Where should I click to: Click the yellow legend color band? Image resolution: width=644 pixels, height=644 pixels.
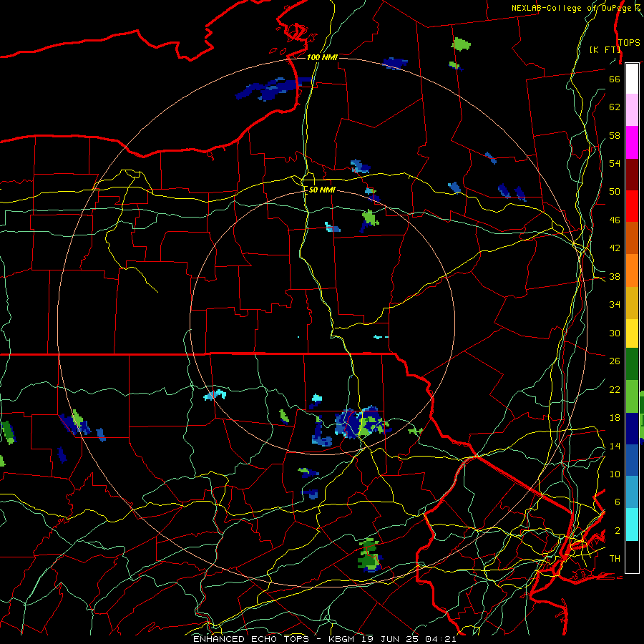tap(632, 333)
